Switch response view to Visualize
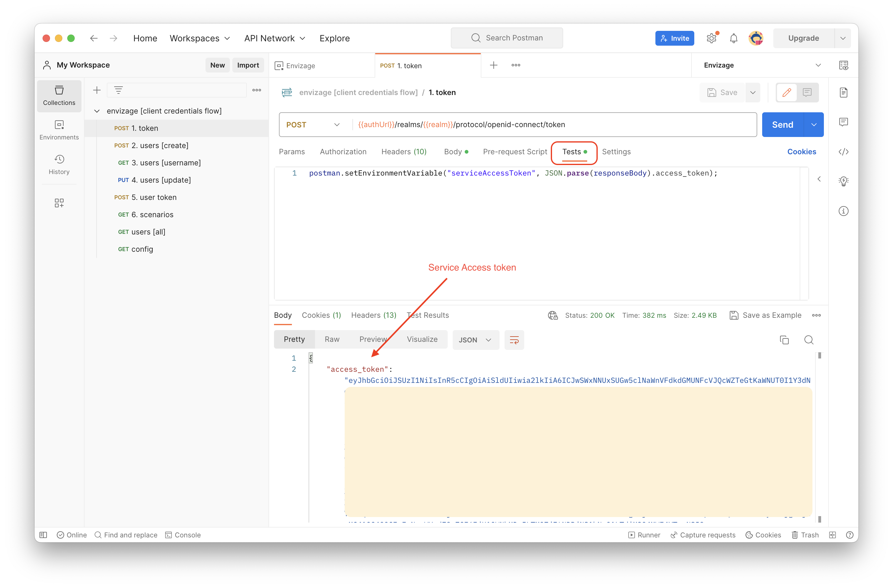This screenshot has height=588, width=893. point(422,339)
